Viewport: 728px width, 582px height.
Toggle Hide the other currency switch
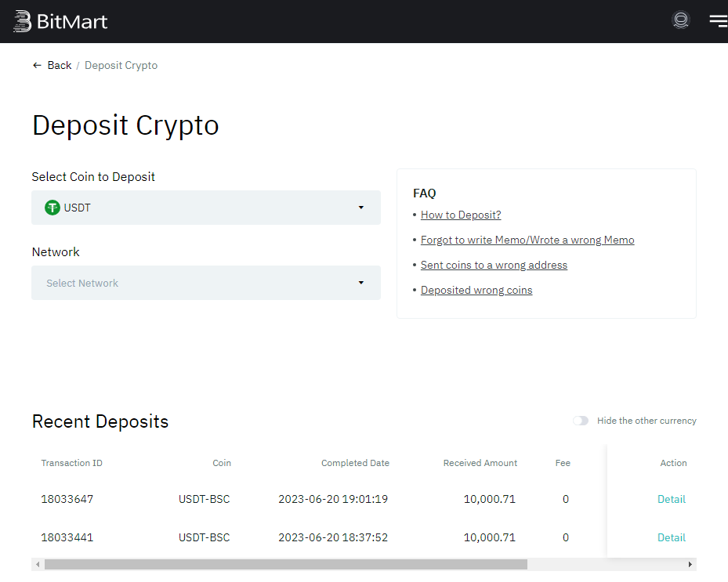pos(581,421)
